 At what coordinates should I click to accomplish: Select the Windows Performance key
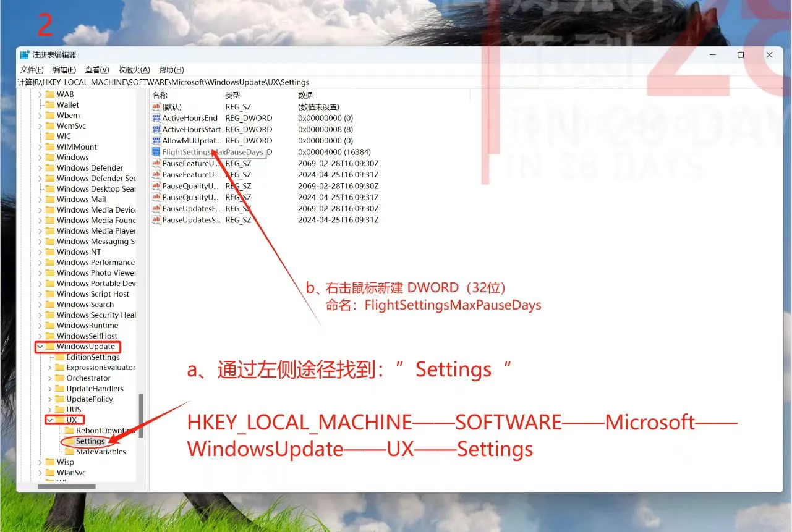[x=95, y=263]
